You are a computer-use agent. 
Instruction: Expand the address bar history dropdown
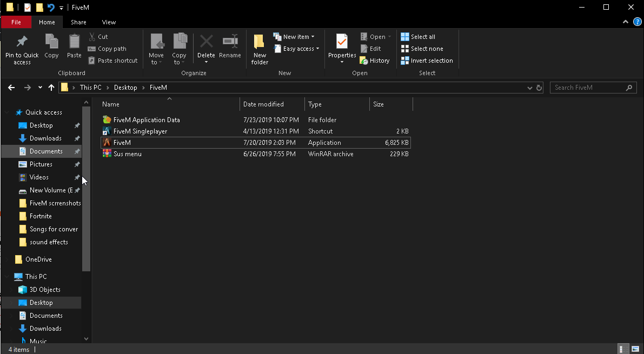529,88
